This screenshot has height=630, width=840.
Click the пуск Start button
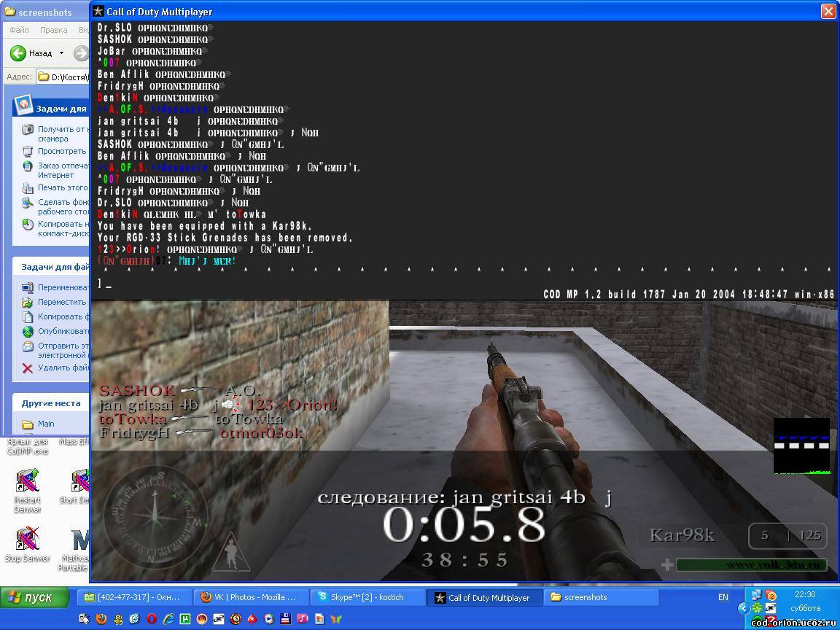tap(34, 597)
